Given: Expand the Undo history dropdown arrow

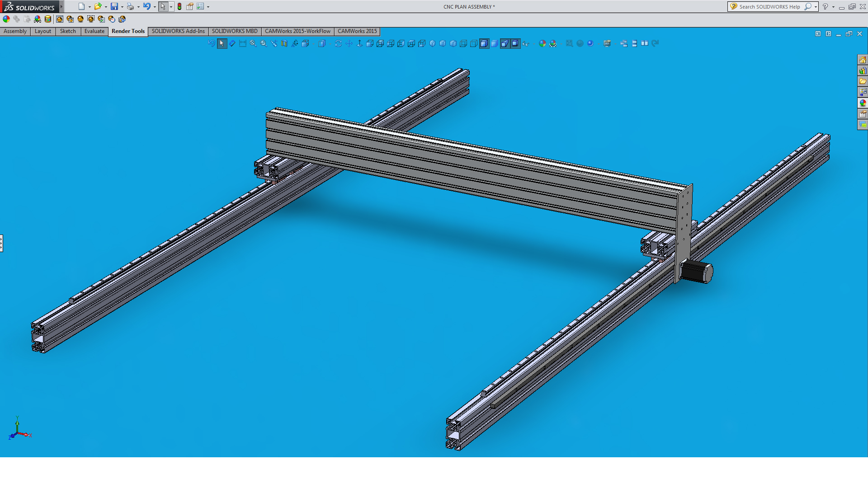Looking at the screenshot, I should [x=155, y=7].
